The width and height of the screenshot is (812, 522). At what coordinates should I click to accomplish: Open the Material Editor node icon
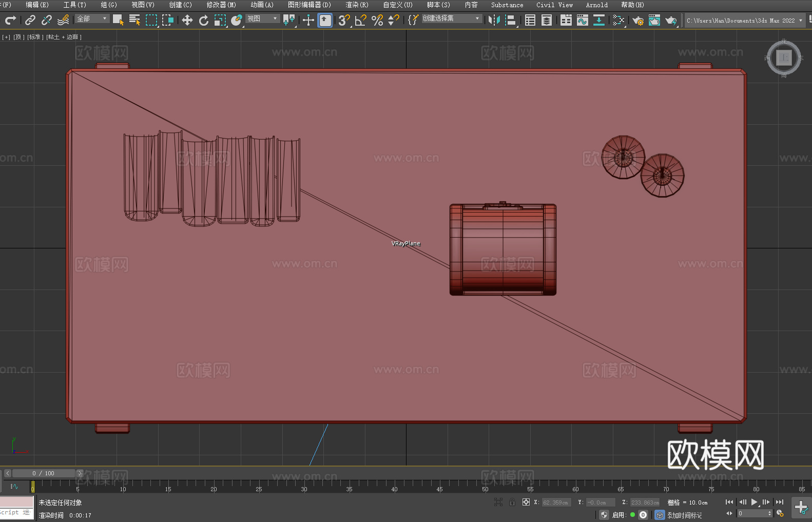(618, 20)
